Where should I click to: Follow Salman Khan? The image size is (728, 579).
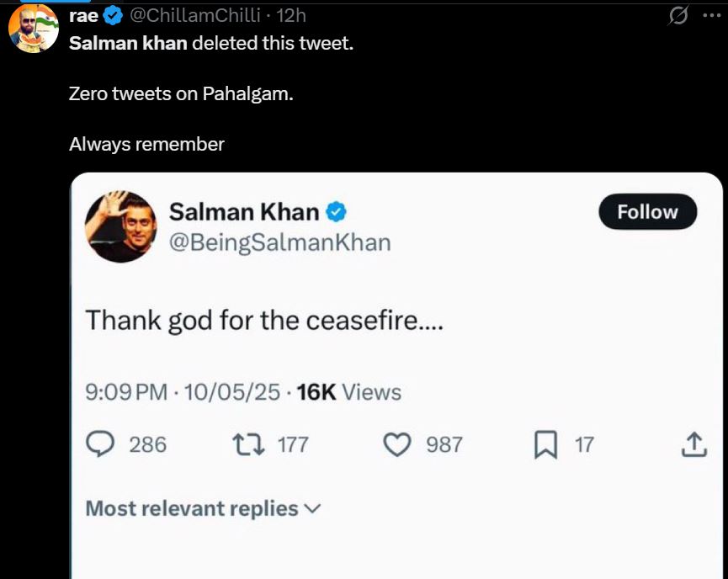coord(647,212)
